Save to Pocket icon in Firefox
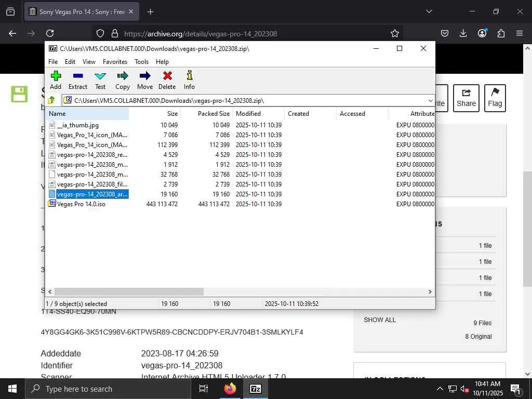The width and height of the screenshot is (532, 399). click(x=445, y=33)
